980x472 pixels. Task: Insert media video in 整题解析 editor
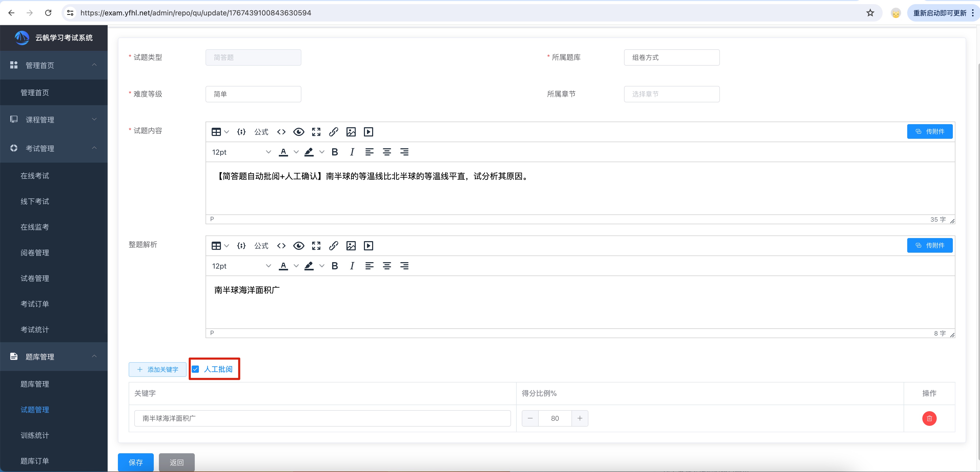[x=369, y=246]
